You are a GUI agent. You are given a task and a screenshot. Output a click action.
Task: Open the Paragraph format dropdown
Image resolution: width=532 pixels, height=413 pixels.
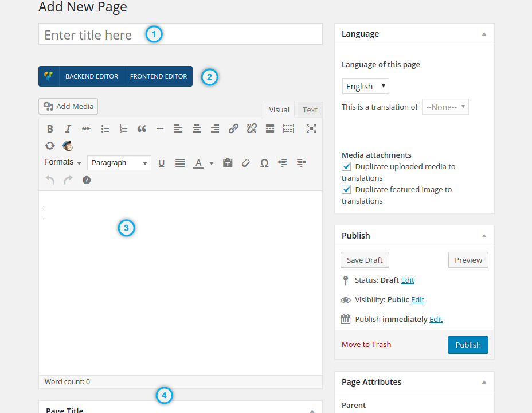click(119, 163)
